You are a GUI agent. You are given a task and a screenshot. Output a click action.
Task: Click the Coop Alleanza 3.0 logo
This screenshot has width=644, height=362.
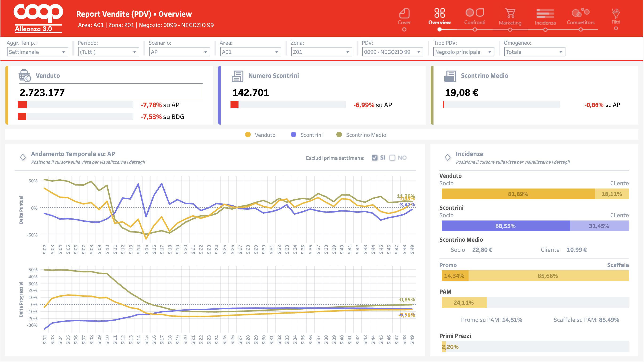(38, 18)
